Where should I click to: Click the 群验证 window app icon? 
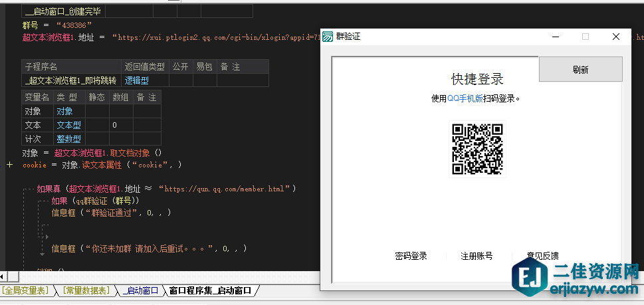pyautogui.click(x=328, y=37)
